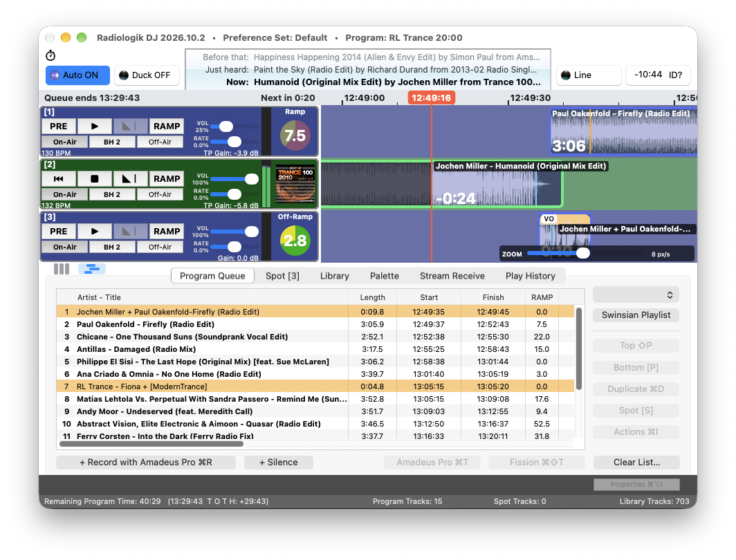The height and width of the screenshot is (560, 736).
Task: Enable PRE listen on deck 3
Action: [x=58, y=231]
